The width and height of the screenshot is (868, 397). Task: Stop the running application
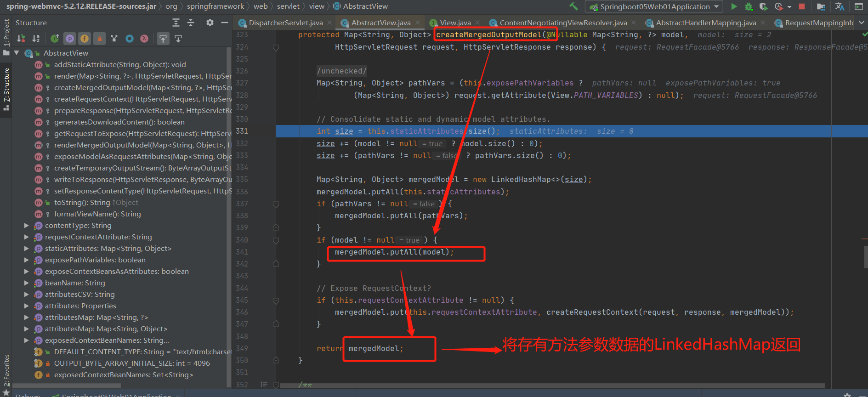[802, 6]
